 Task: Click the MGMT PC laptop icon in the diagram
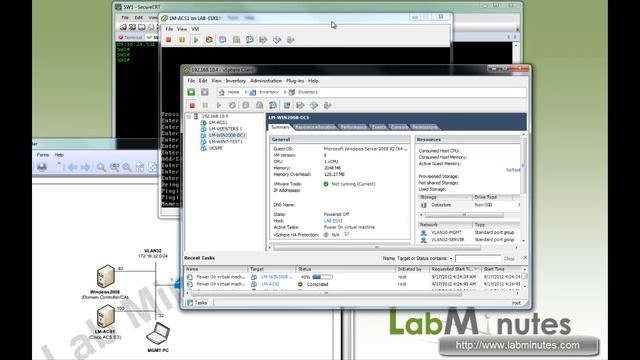coord(158,333)
